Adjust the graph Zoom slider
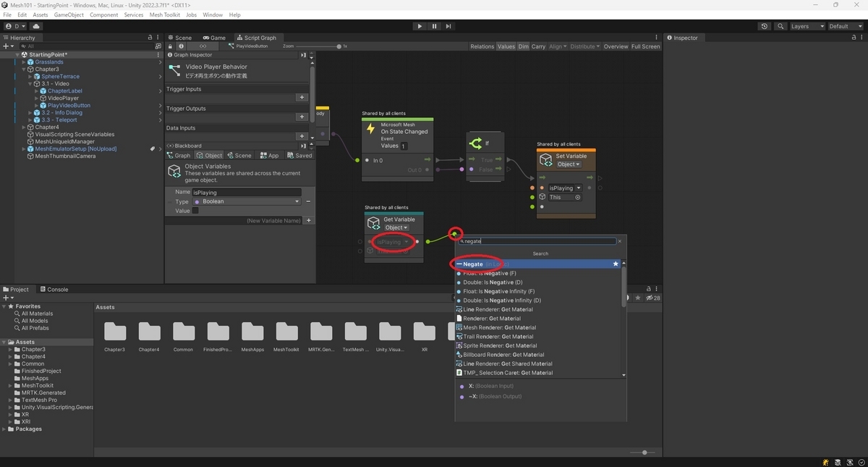868x467 pixels. [339, 46]
